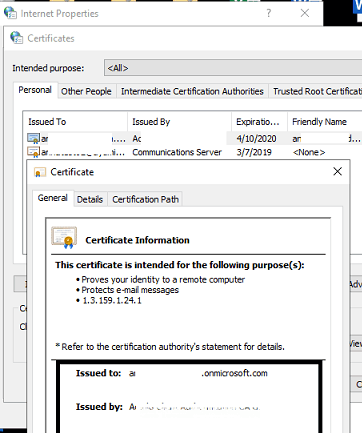Viewport: 362px width, 433px height.
Task: Select the Communications Server certificate icon
Action: [33, 152]
